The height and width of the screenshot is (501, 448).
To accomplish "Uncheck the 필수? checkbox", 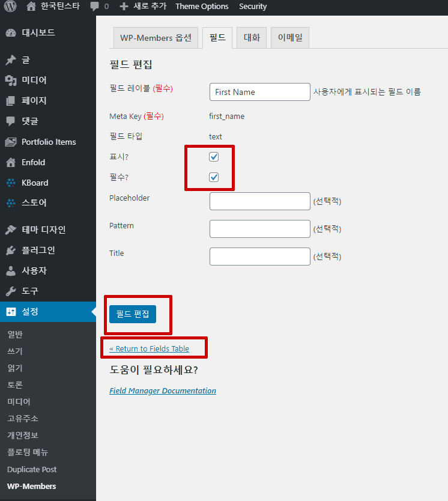I will [214, 177].
